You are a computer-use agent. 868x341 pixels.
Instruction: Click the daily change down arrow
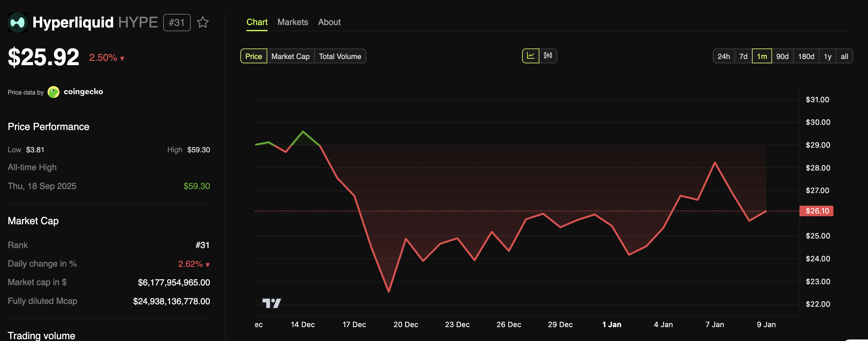(x=208, y=265)
